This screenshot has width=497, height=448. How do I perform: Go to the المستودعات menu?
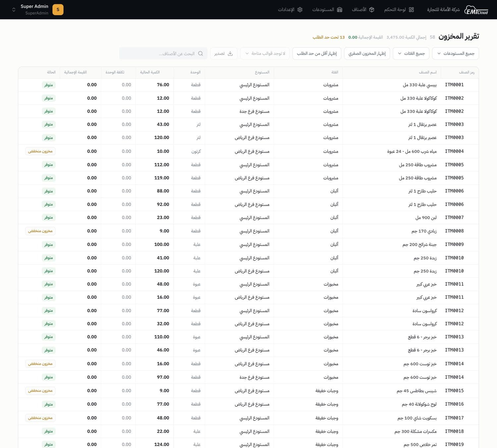tap(327, 10)
